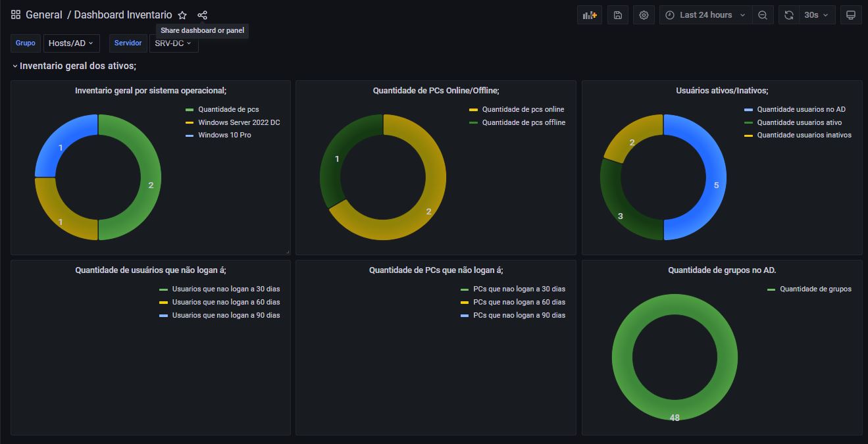This screenshot has width=868, height=444.
Task: Open the Quantidade de usuários que não logan panel title
Action: click(151, 270)
